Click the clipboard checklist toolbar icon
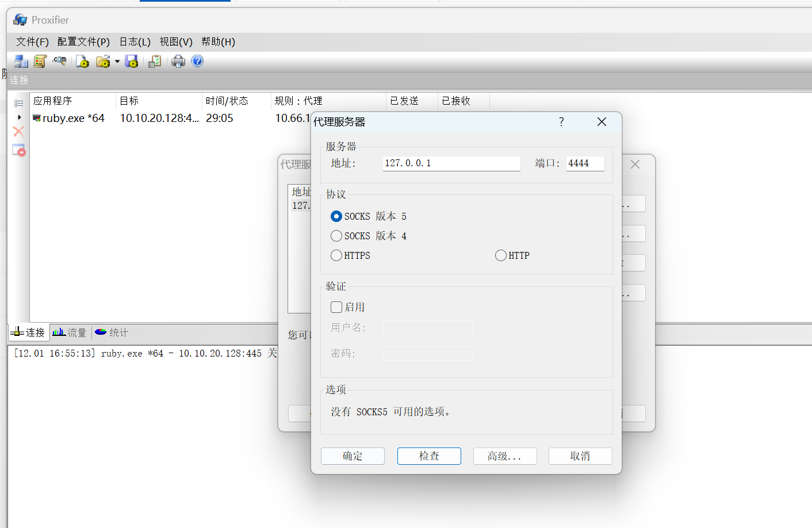 click(155, 61)
